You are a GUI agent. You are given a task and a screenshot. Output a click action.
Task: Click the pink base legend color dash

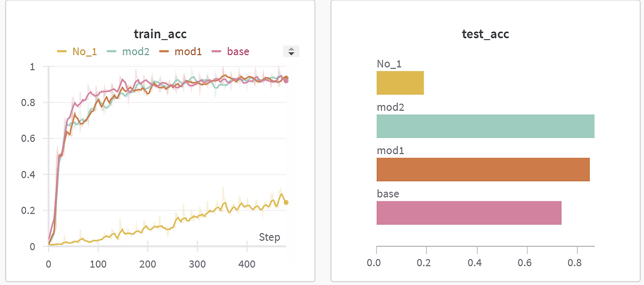[x=217, y=51]
